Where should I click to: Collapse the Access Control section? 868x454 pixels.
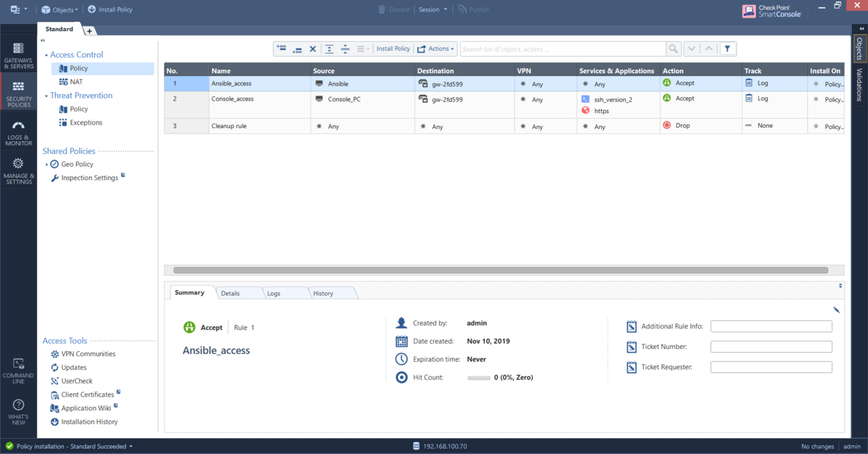pyautogui.click(x=46, y=55)
